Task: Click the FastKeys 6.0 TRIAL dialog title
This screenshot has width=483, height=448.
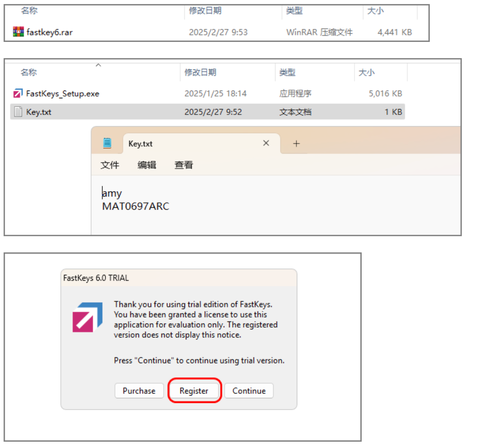Action: (x=96, y=278)
